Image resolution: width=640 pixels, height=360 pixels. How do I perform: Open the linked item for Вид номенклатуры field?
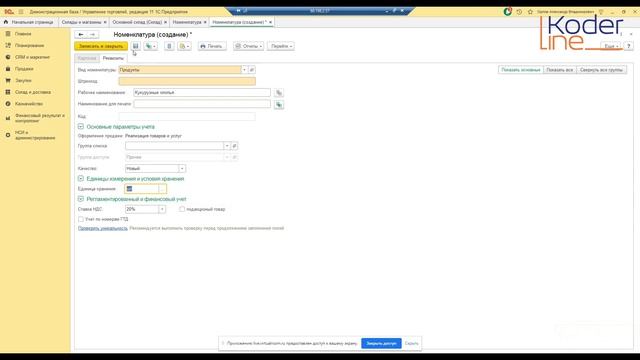point(252,70)
